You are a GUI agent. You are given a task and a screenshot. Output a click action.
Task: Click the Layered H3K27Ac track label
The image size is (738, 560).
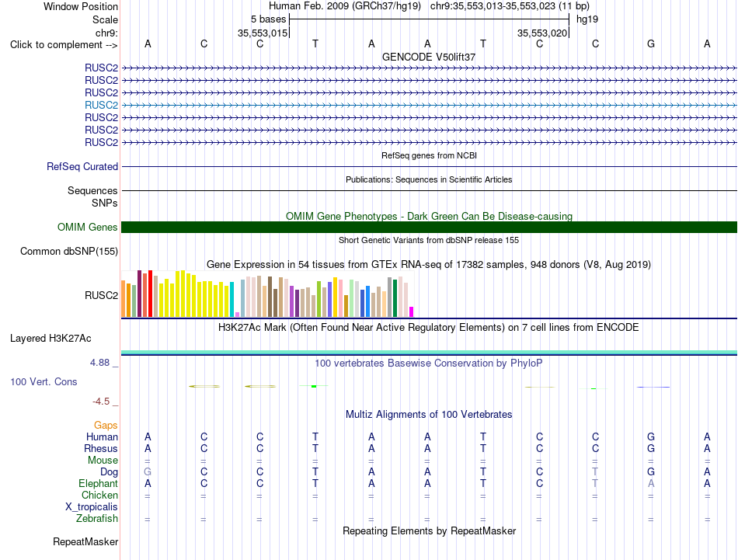tap(50, 339)
